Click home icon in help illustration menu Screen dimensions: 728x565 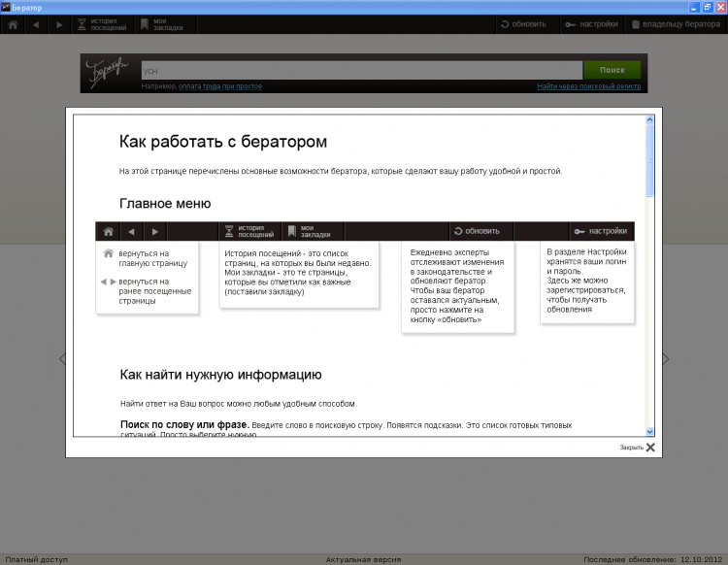[x=108, y=231]
